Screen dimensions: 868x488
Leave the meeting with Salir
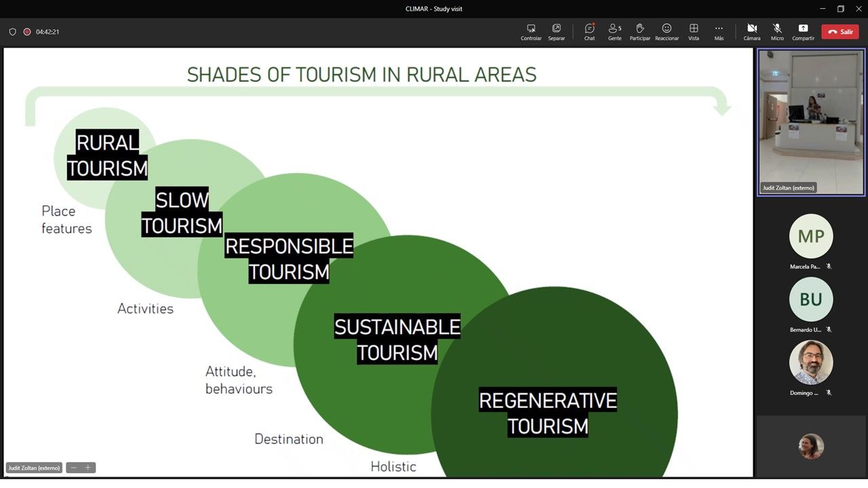[840, 32]
